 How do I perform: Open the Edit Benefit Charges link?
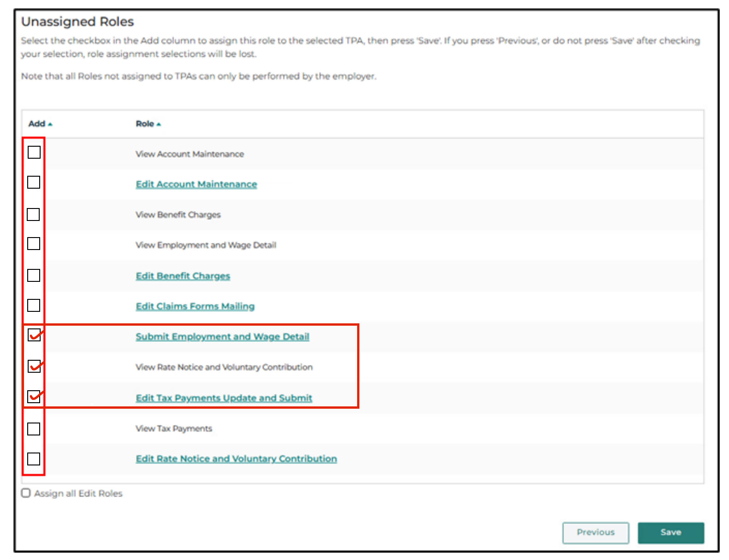(x=183, y=276)
